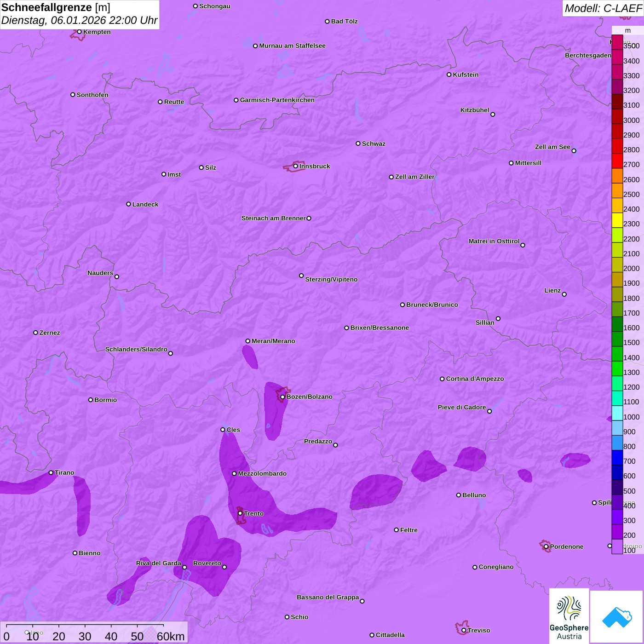Select the Trento city marker dot

[240, 513]
